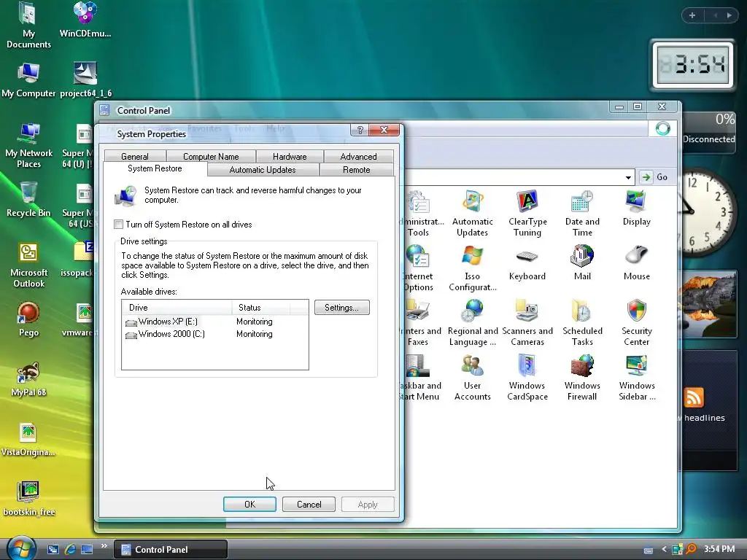
Task: Open My Documents desktop icon
Action: pyautogui.click(x=28, y=26)
